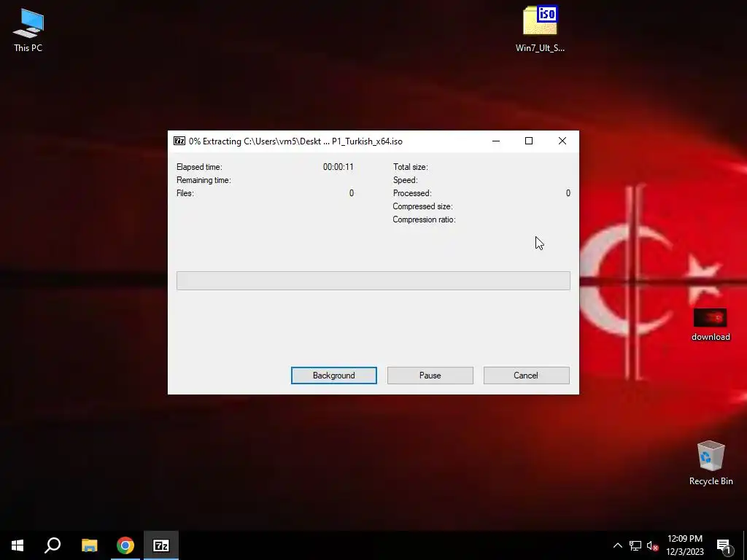747x560 pixels.
Task: Show hidden system tray icons
Action: (x=617, y=545)
